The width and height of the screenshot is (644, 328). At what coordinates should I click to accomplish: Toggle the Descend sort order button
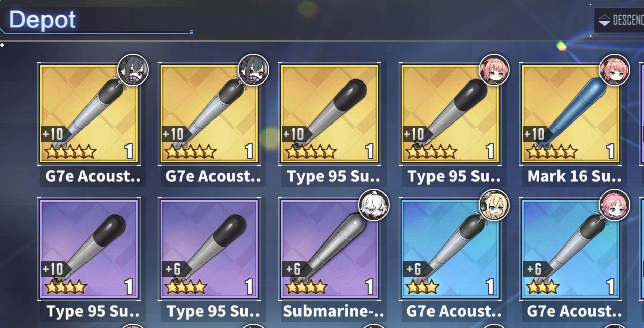point(619,20)
